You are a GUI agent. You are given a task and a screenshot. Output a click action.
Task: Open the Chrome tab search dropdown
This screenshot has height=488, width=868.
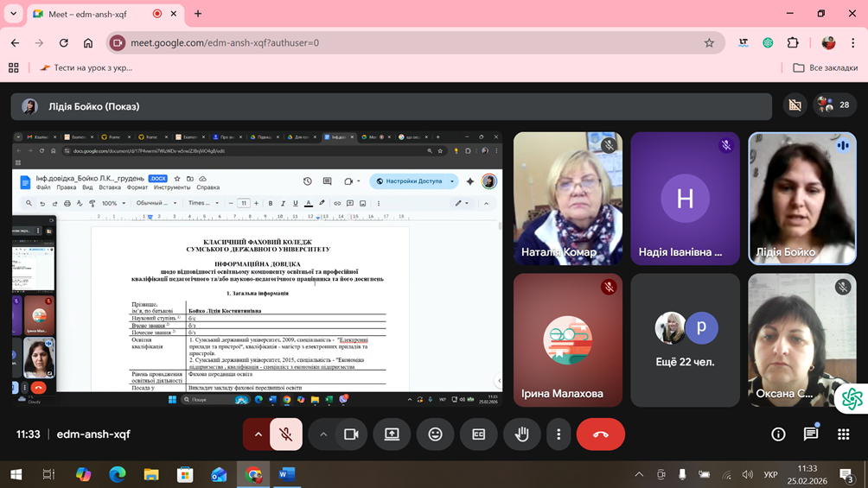[x=13, y=14]
